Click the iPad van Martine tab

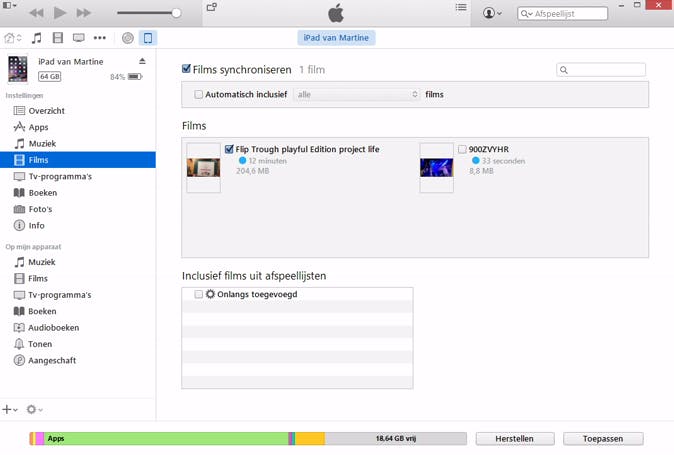tap(336, 38)
